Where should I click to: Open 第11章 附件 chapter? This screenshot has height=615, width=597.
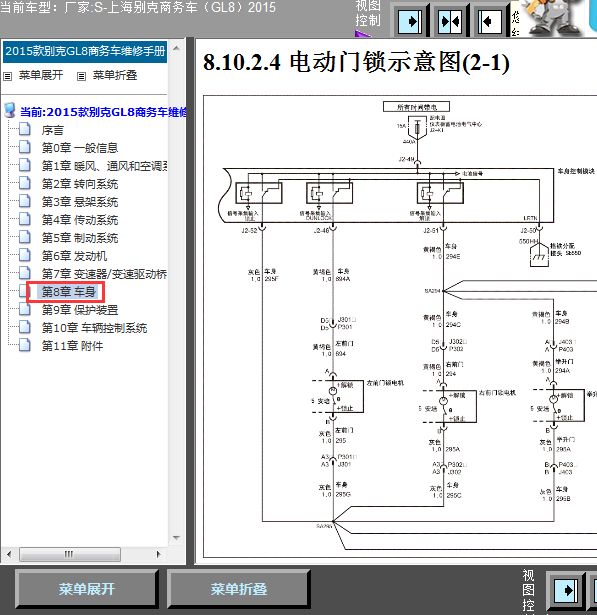[x=73, y=346]
